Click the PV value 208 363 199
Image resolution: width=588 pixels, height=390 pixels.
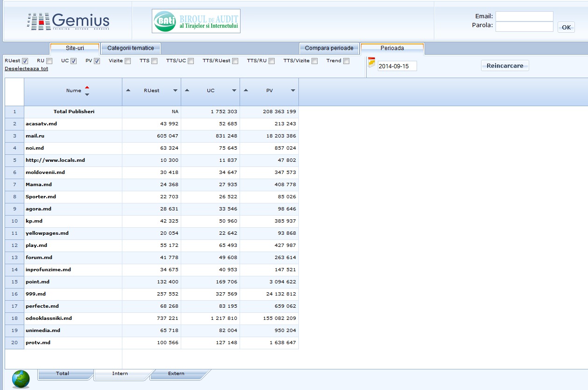[279, 112]
